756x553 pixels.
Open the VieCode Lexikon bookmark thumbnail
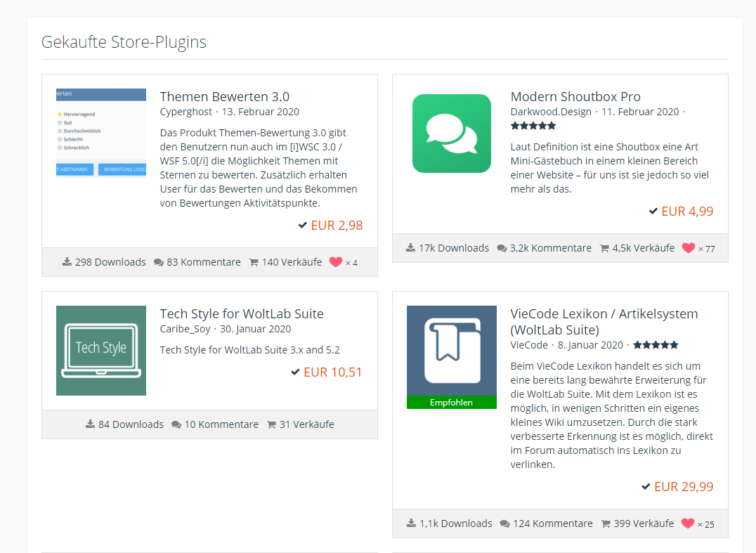(x=451, y=351)
